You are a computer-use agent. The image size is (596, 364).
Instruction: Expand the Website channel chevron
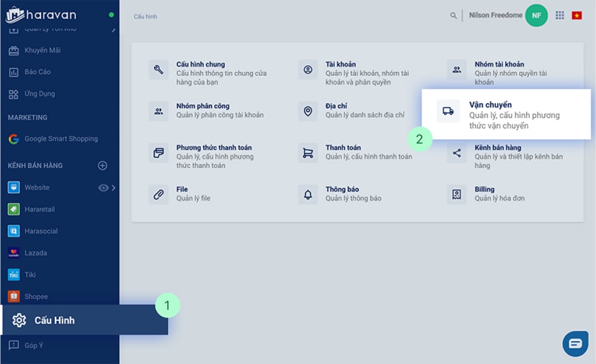pos(113,188)
